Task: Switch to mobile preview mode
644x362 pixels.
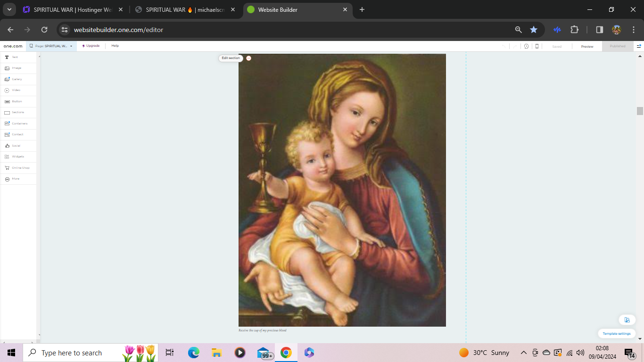Action: (537, 46)
